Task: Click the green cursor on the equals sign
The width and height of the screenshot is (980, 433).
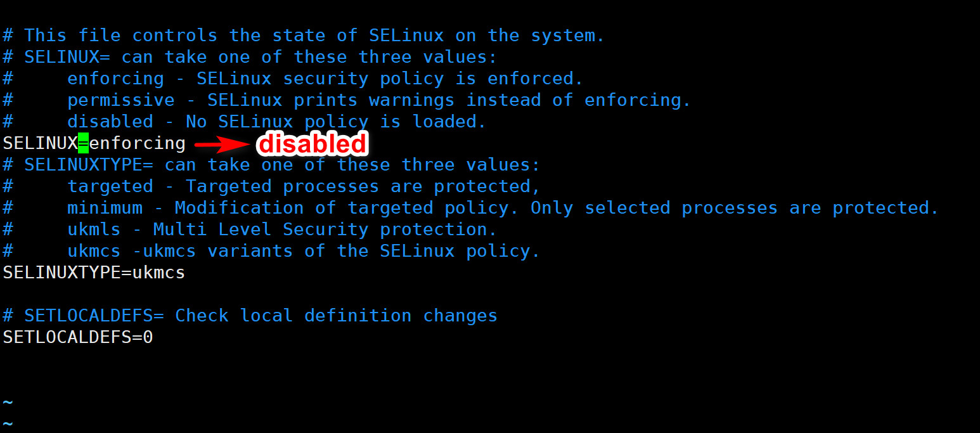Action: coord(83,143)
